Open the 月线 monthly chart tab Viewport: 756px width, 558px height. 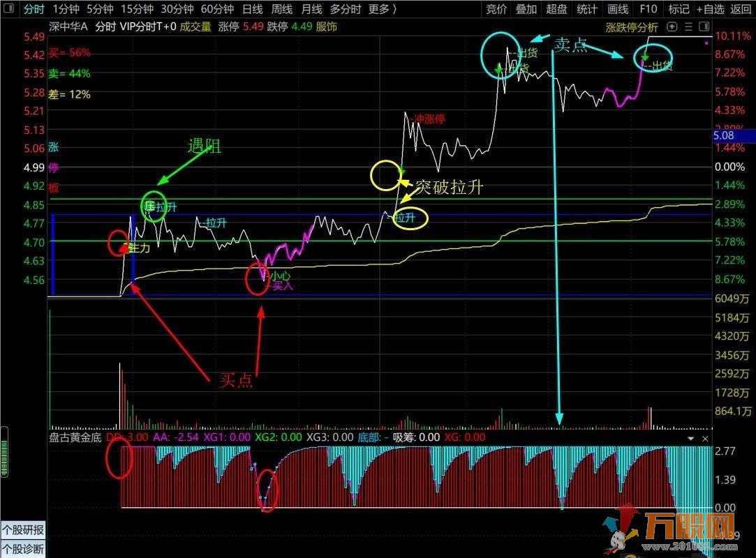[x=311, y=8]
